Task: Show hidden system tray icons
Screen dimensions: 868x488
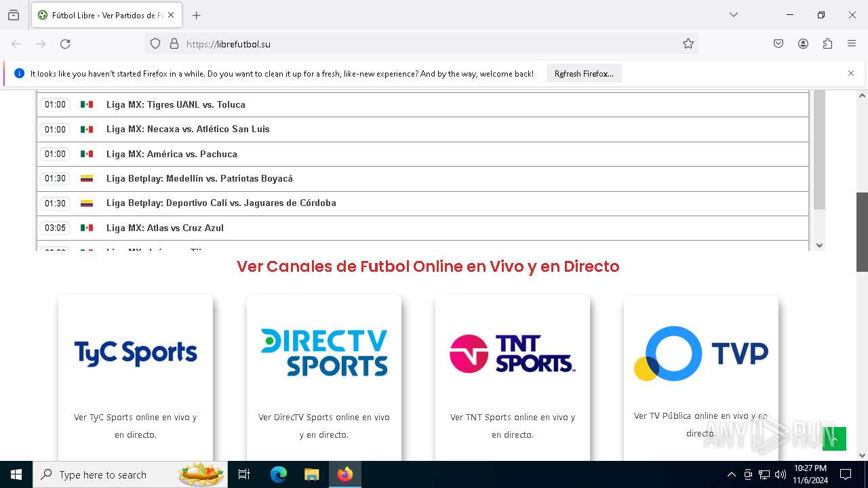Action: pyautogui.click(x=731, y=474)
